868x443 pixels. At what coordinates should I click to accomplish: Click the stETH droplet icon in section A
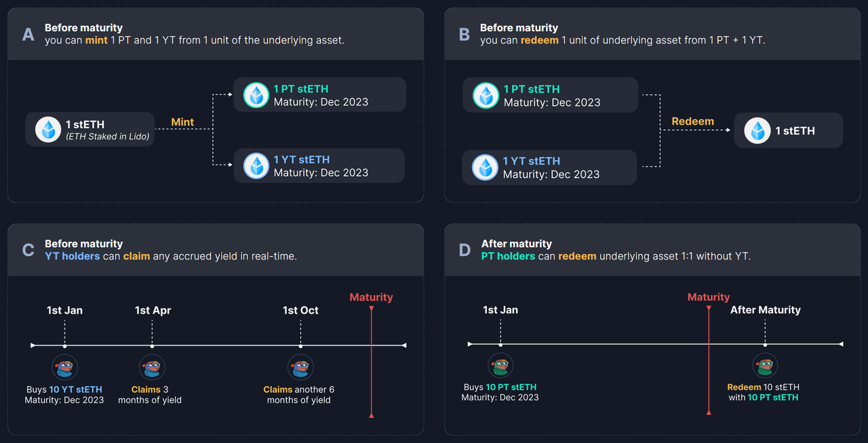click(x=48, y=129)
